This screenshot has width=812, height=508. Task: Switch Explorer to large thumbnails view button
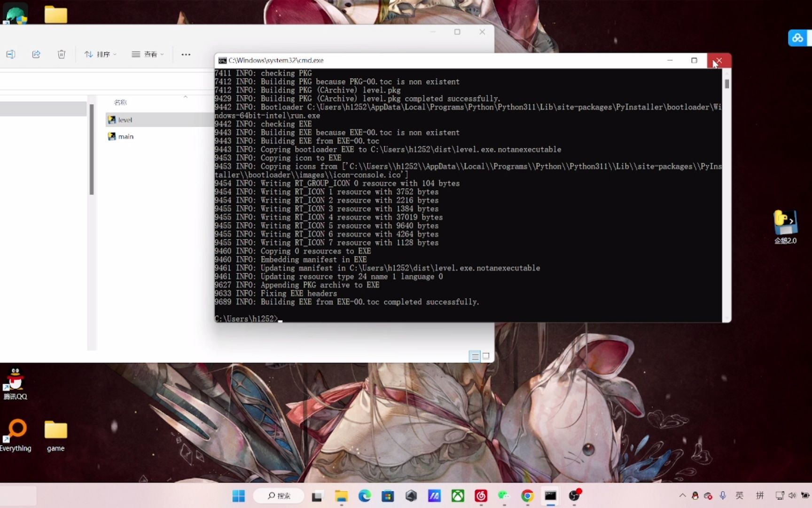click(486, 356)
